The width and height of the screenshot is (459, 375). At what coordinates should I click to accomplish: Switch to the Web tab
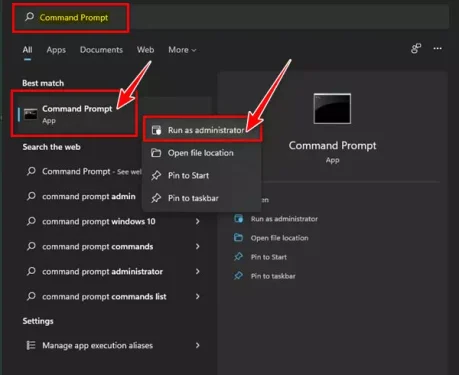pos(145,50)
